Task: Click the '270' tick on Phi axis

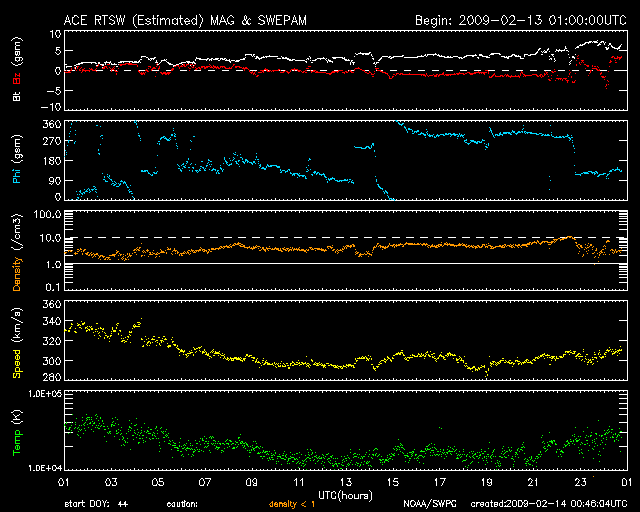Action: 52,142
